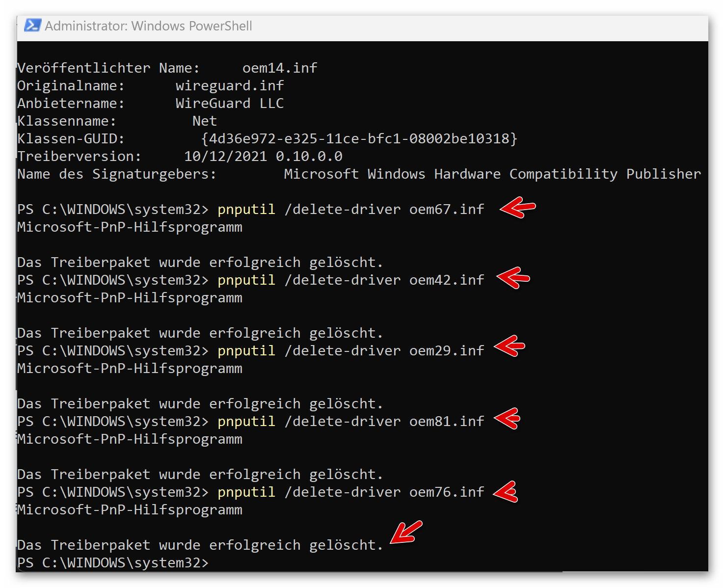Click the PowerShell icon in title bar

pos(32,26)
